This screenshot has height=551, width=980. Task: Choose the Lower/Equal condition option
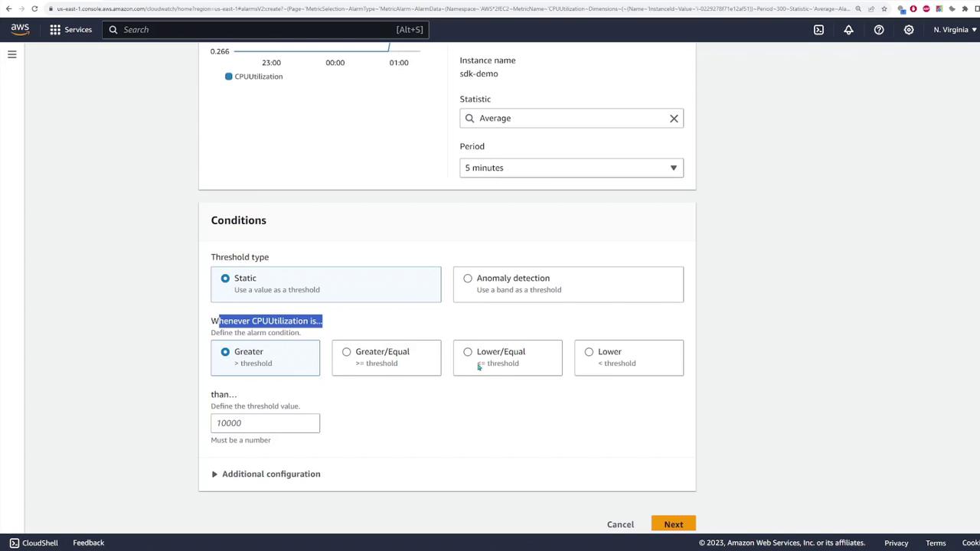(x=508, y=357)
